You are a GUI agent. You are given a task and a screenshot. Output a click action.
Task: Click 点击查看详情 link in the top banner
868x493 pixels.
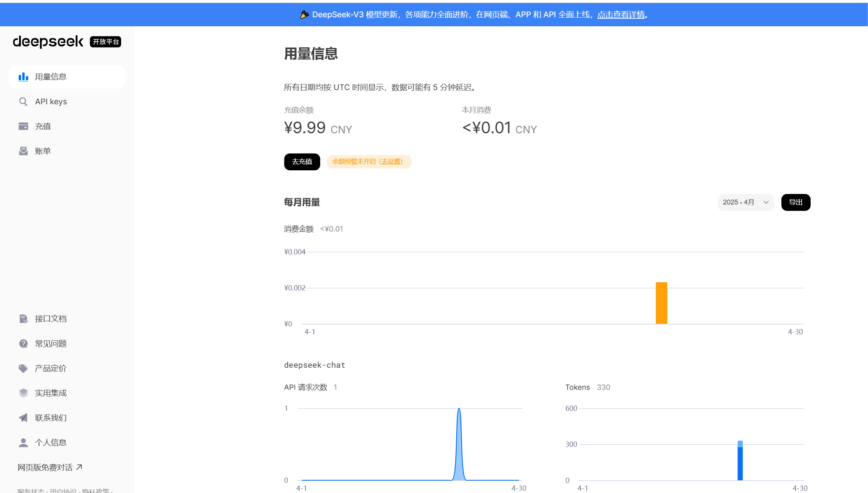pos(621,15)
